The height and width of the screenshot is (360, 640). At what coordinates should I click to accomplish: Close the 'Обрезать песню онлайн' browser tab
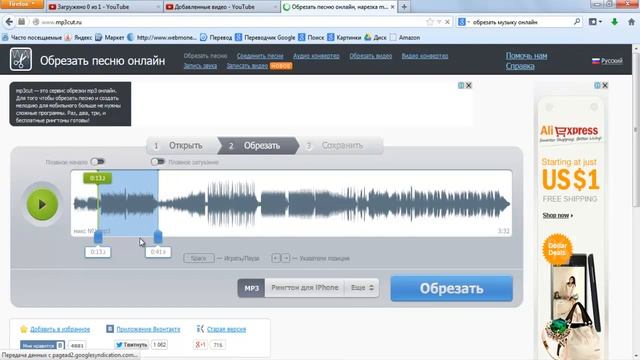(x=392, y=7)
